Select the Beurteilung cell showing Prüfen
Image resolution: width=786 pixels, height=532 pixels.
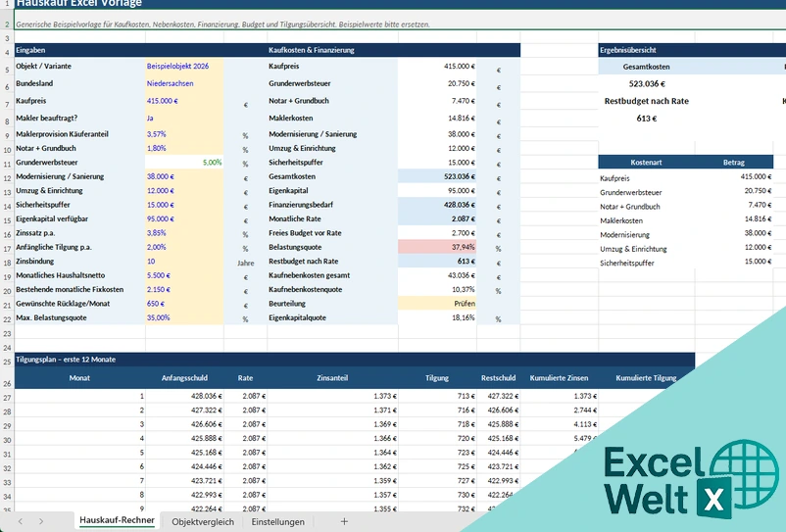(437, 304)
